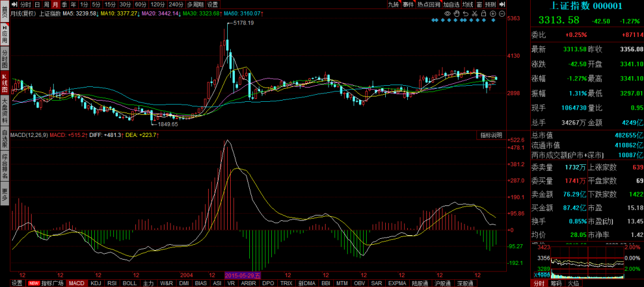Viewport: 644px width, 287px height.
Task: Click the 指标说明 button
Action: click(491, 135)
